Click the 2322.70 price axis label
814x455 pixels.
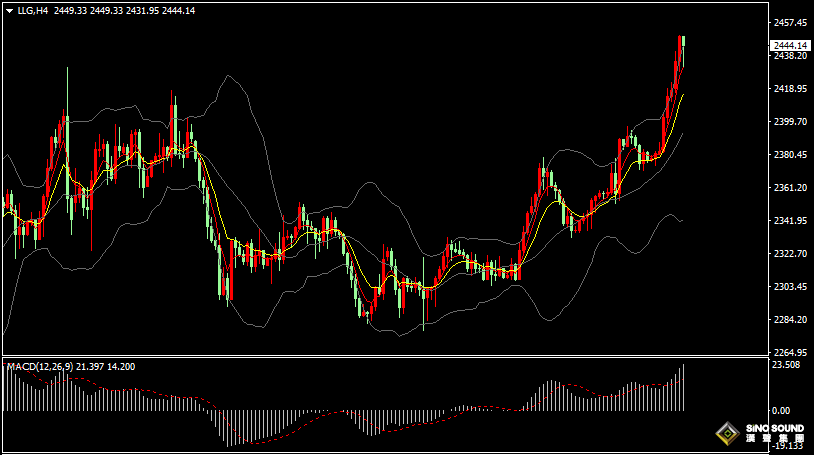point(791,254)
